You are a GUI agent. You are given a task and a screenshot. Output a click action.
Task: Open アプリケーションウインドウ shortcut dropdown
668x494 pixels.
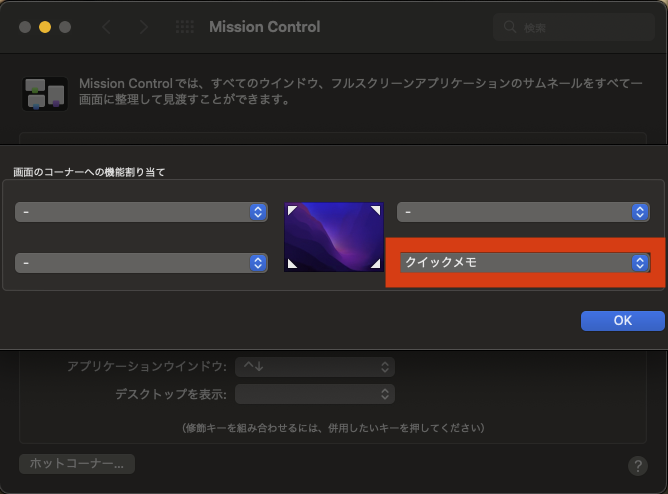tap(315, 367)
